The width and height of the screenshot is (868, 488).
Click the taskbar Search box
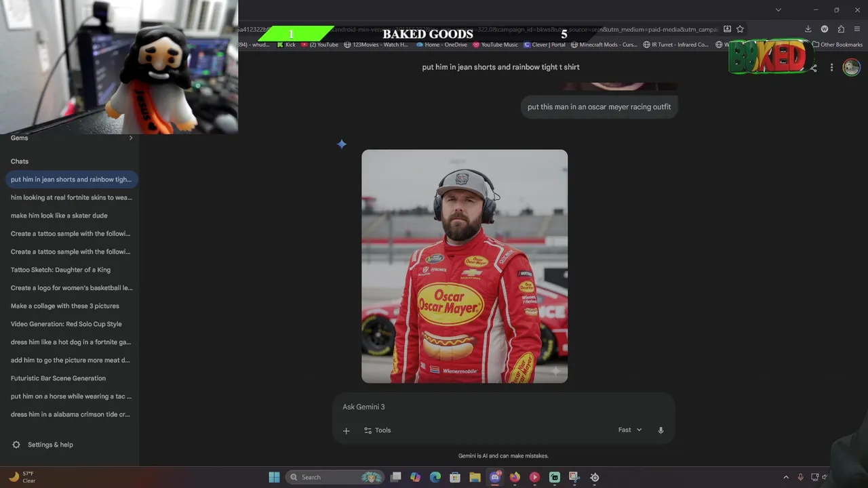click(335, 477)
